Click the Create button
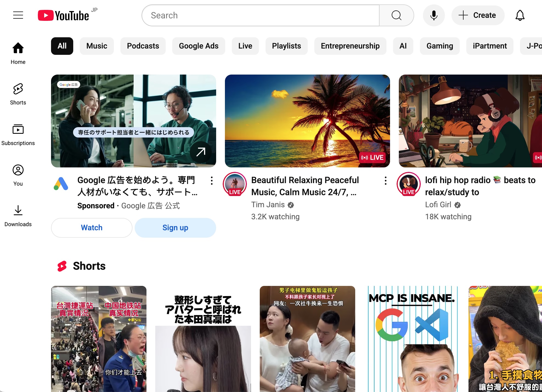The width and height of the screenshot is (542, 392). pyautogui.click(x=478, y=15)
